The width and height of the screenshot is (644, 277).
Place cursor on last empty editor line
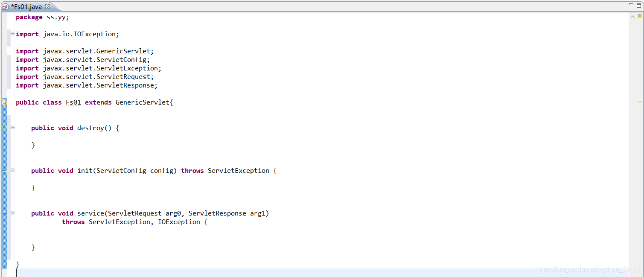322,273
